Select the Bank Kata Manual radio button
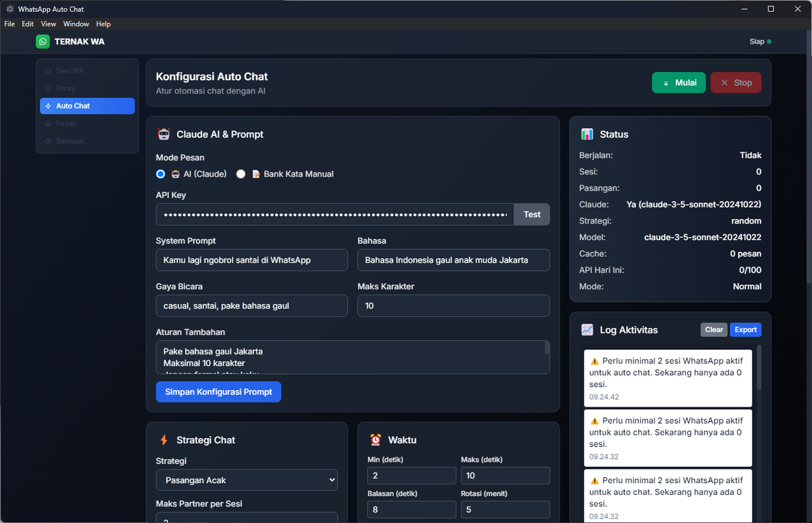 coord(241,174)
